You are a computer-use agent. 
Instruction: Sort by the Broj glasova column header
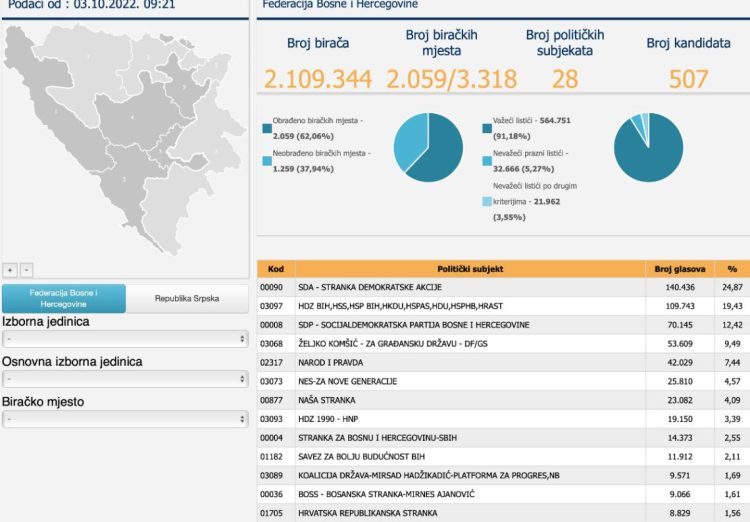click(679, 269)
